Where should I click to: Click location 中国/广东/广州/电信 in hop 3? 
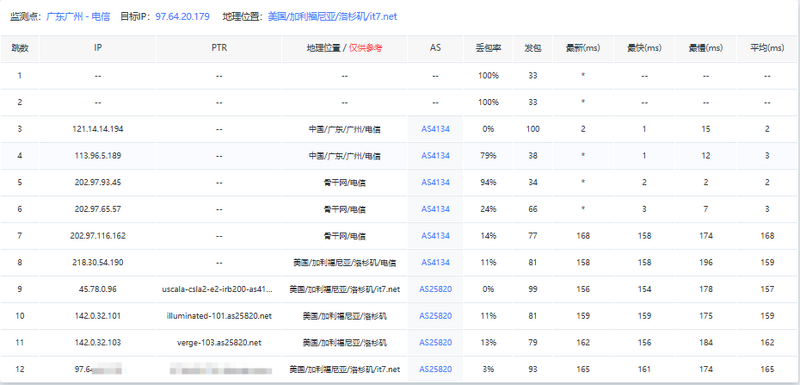click(344, 129)
